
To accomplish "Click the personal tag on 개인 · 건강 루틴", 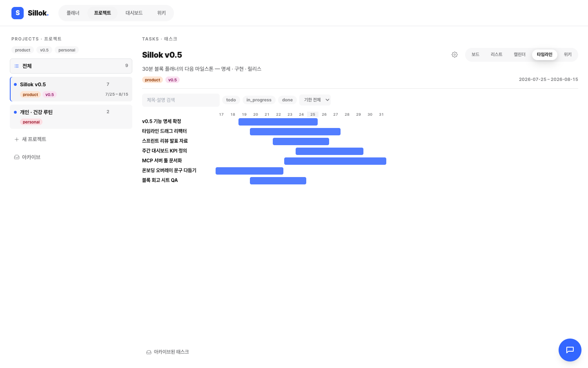I will coord(31,122).
